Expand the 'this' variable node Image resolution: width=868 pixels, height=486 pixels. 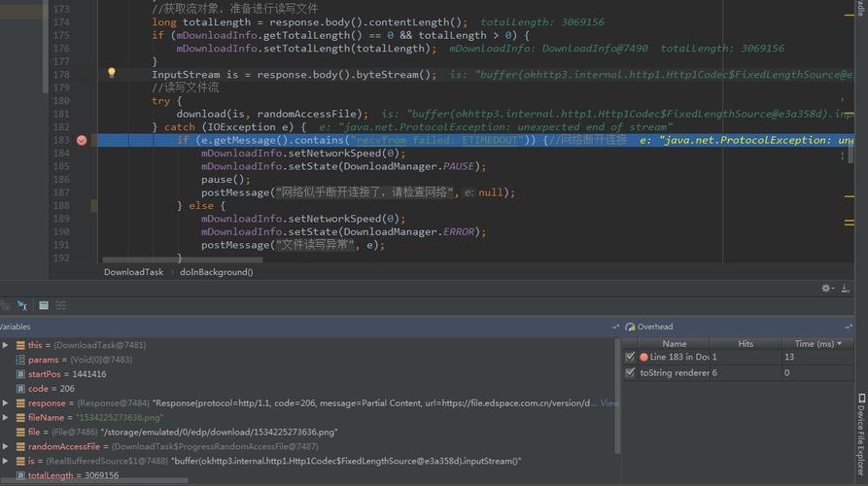6,345
